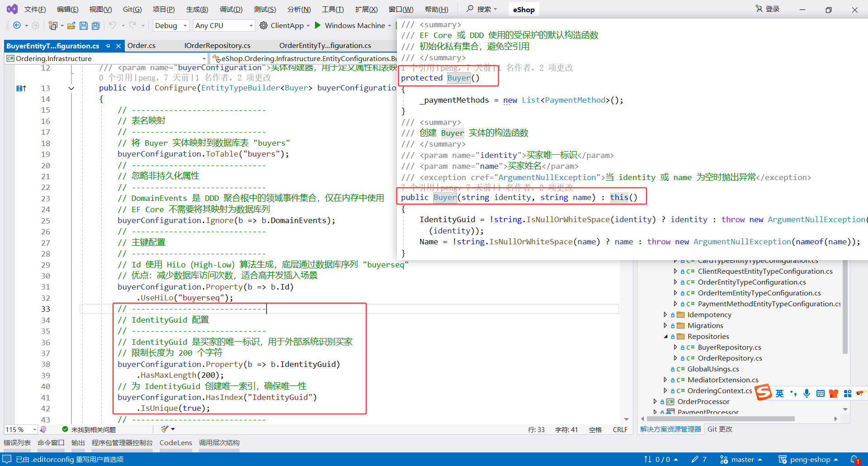Screen dimensions: 868x466
Task: Click the search magnifier icon in title bar
Action: click(470, 9)
